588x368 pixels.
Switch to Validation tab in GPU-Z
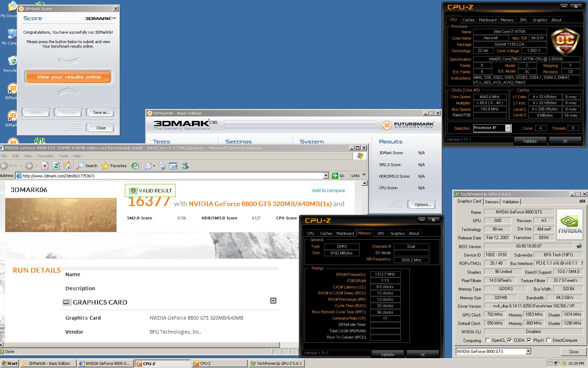tap(511, 202)
